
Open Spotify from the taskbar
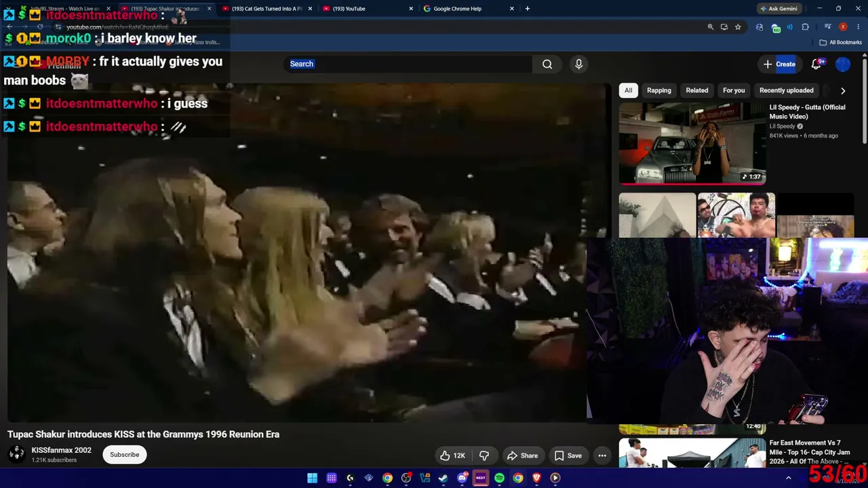tap(499, 478)
